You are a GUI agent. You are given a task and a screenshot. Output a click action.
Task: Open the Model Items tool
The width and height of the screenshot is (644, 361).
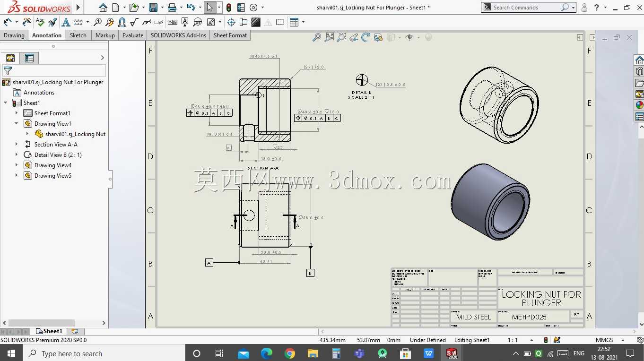pos(27,22)
